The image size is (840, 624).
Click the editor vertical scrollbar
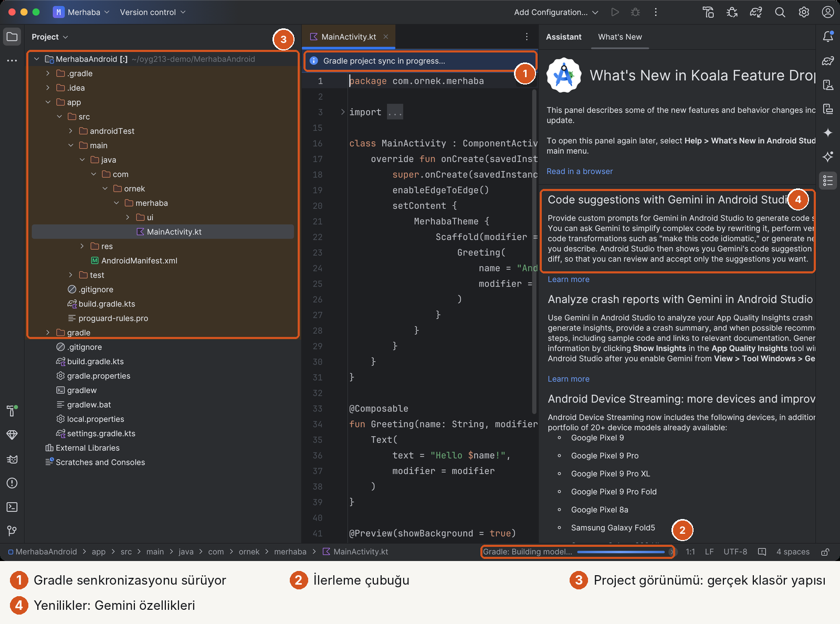click(x=534, y=252)
